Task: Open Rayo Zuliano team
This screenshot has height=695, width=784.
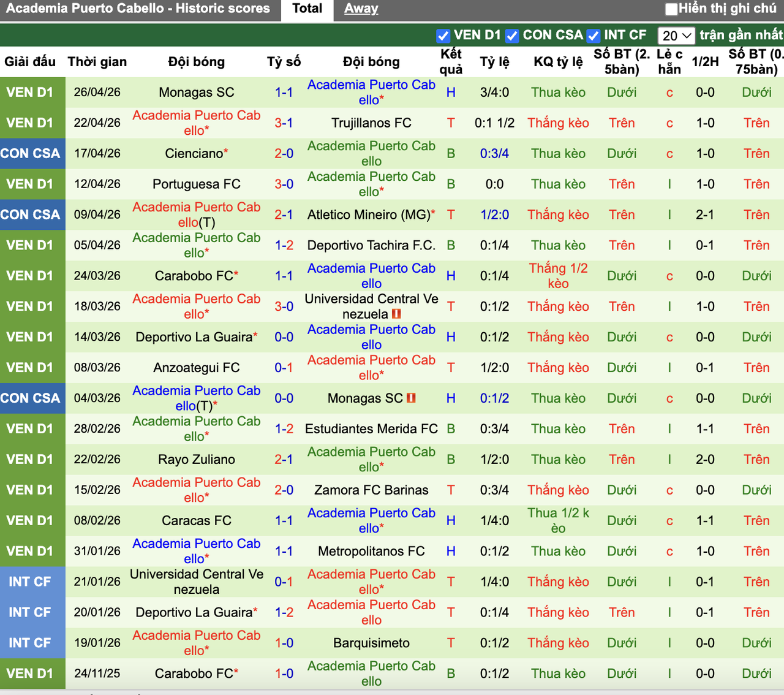Action: point(197,460)
